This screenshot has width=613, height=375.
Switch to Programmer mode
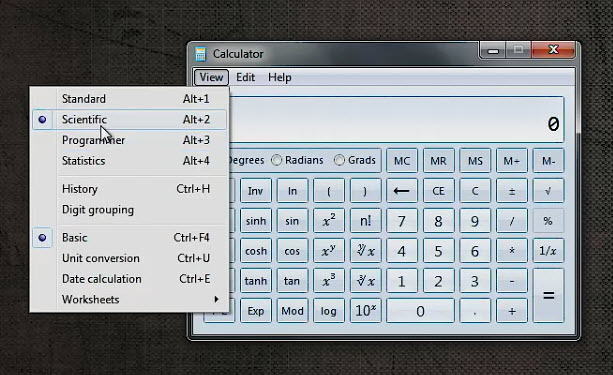tap(129, 140)
